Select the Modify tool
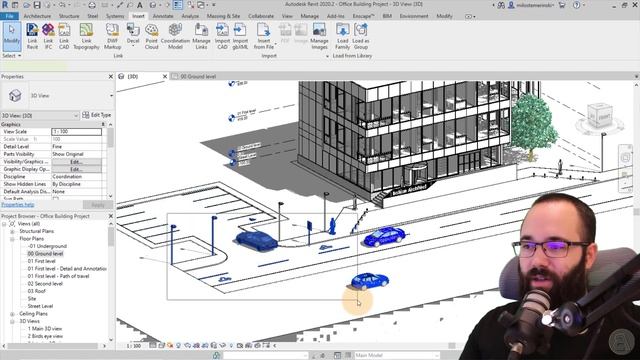Viewport: 640px width, 360px height. pyautogui.click(x=11, y=36)
